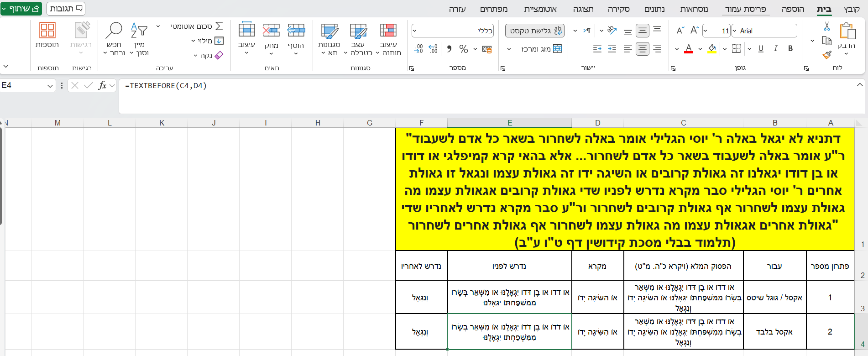Click Insert cells (הוסף) icon
868x356 pixels.
[x=296, y=31]
